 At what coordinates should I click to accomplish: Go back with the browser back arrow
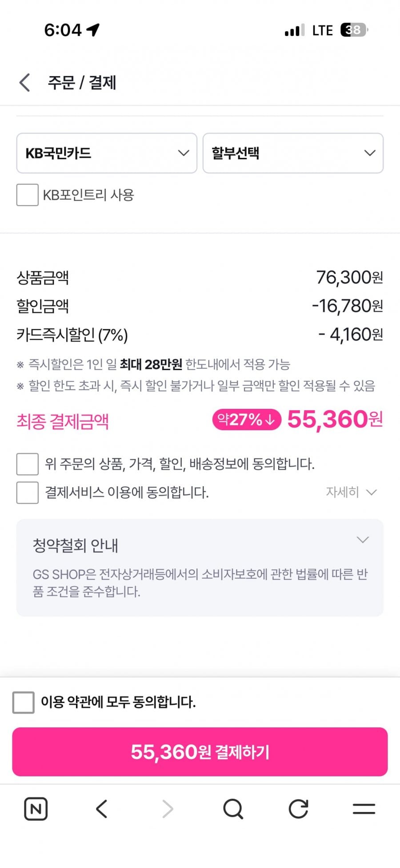pyautogui.click(x=102, y=808)
